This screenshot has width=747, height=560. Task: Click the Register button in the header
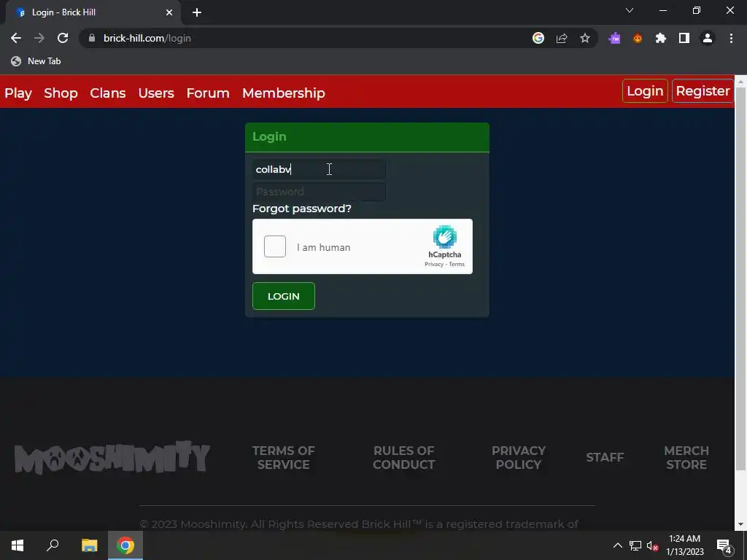pos(703,91)
